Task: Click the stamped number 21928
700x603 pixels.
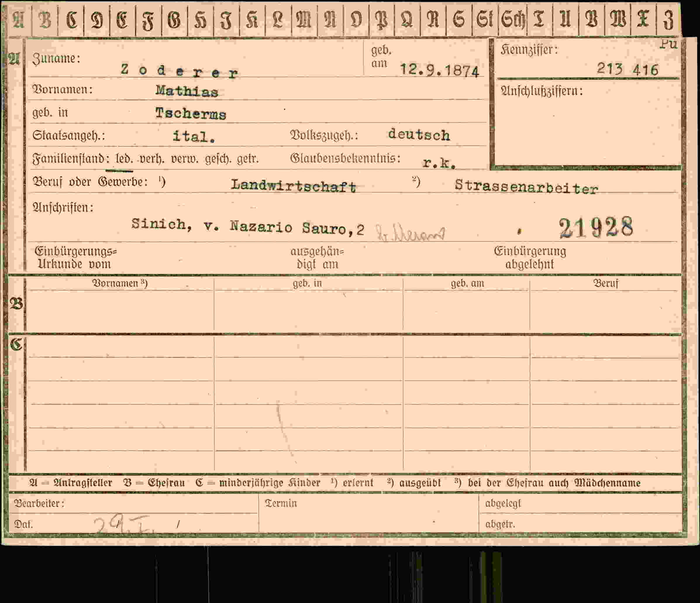Action: 596,227
